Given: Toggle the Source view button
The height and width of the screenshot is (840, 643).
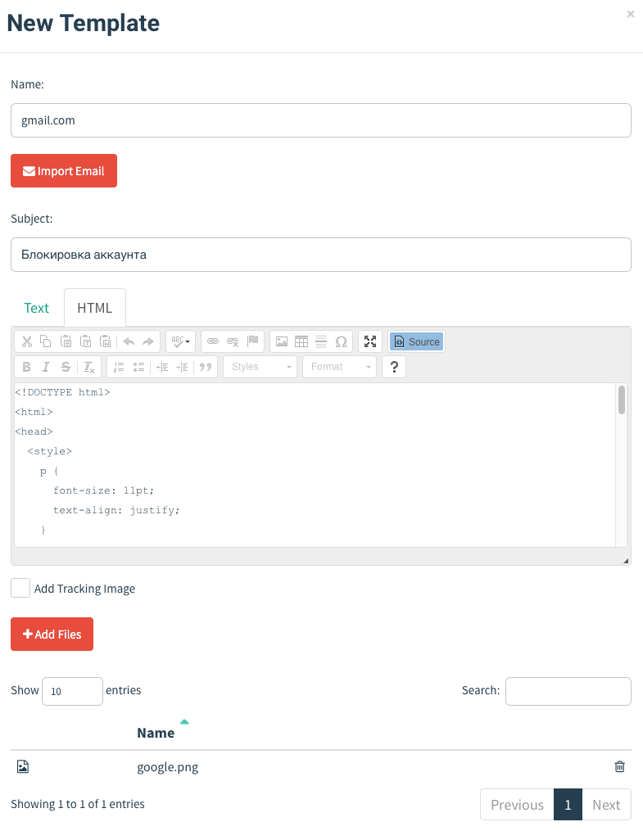Looking at the screenshot, I should (416, 341).
